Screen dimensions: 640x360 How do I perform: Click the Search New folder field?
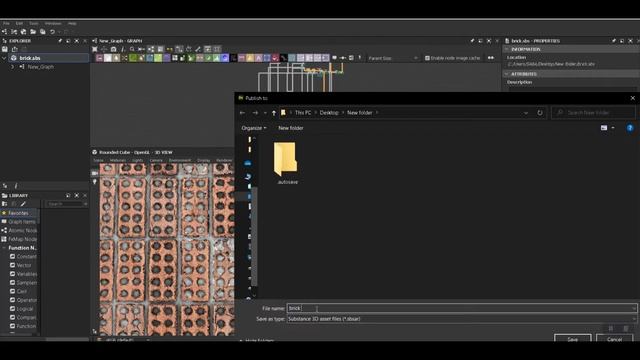(x=593, y=113)
